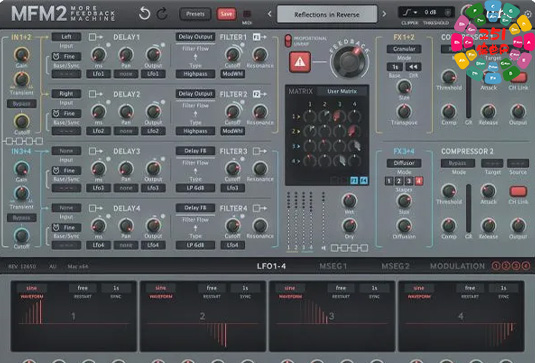
Task: Open FX 1+2 Granular mode dropdown
Action: click(x=404, y=49)
